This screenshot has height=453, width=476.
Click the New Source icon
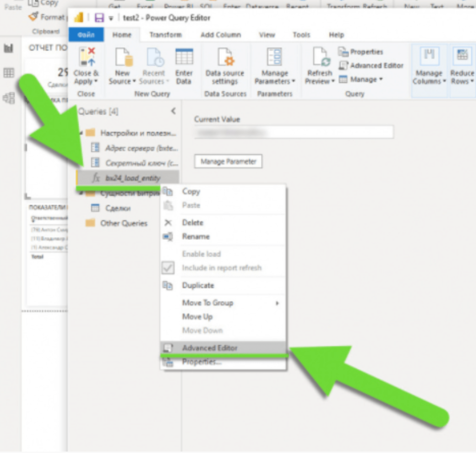coord(122,58)
